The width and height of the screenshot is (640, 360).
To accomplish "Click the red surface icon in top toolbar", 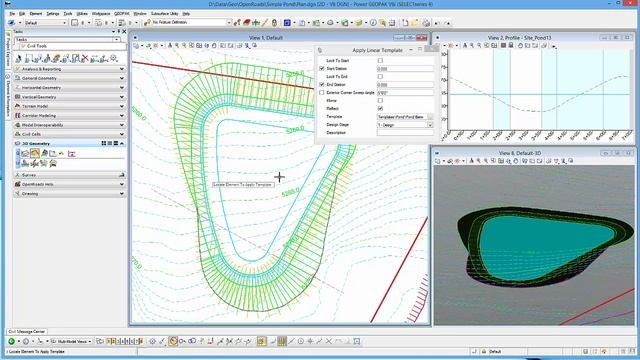I will coord(247,23).
